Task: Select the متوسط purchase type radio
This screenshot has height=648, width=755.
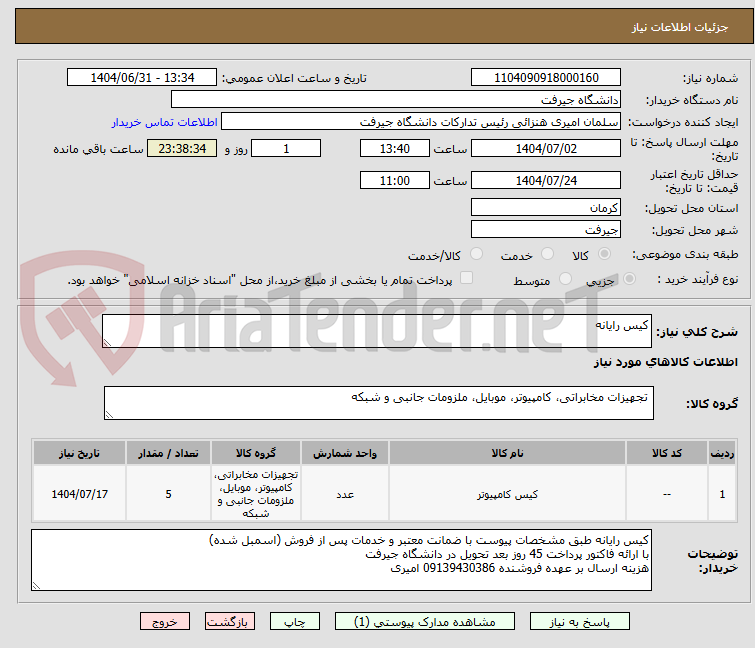Action: [565, 279]
